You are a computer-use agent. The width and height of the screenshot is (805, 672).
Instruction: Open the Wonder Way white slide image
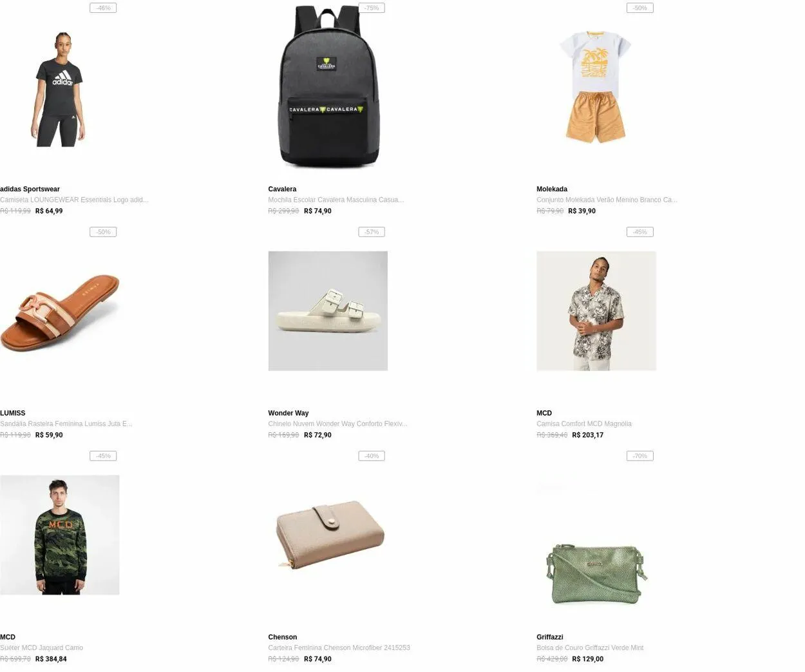click(328, 311)
